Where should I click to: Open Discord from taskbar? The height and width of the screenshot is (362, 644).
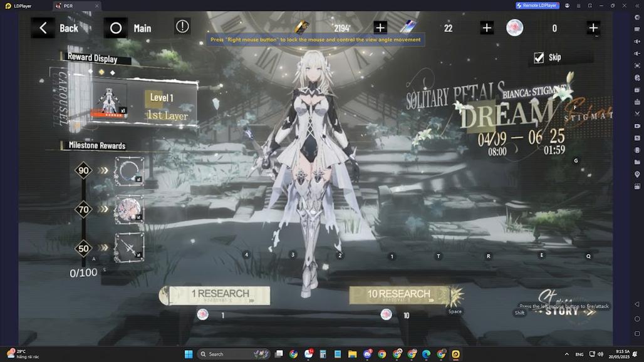pyautogui.click(x=368, y=354)
